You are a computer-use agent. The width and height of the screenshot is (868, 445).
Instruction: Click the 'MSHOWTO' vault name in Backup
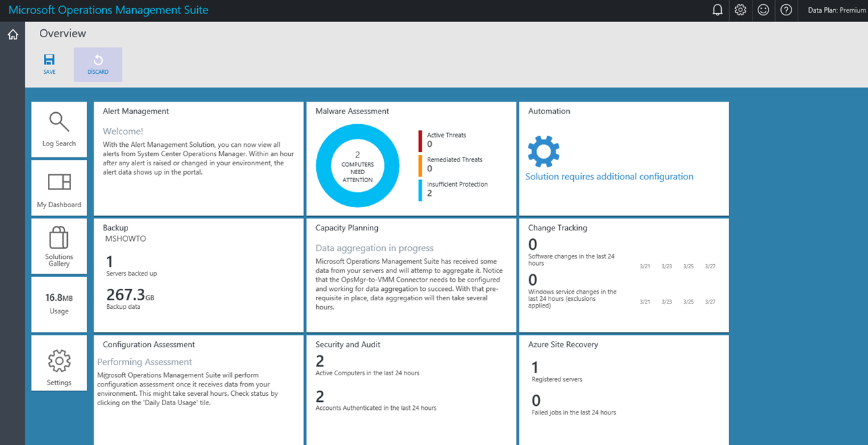[126, 238]
